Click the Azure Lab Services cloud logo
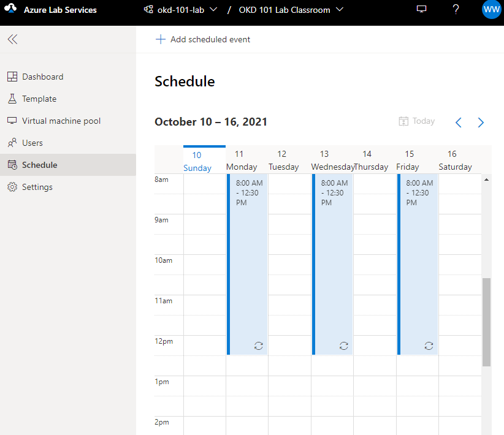504x435 pixels. (x=10, y=9)
